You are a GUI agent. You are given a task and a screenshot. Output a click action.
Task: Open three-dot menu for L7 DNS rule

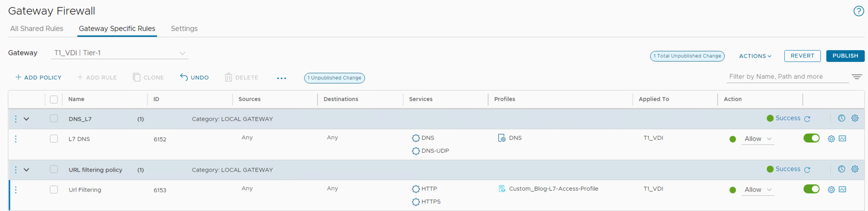click(16, 139)
